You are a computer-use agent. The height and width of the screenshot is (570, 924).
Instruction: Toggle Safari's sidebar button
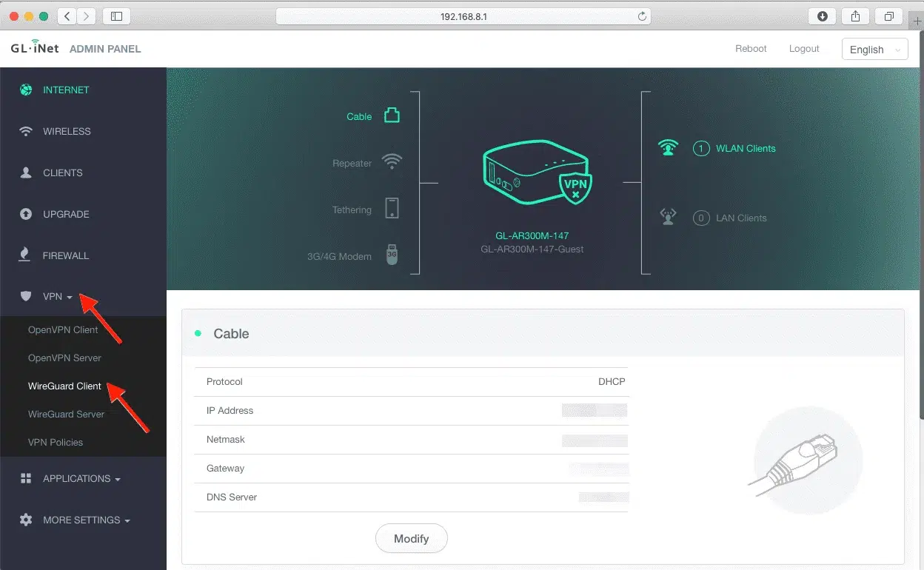pos(116,16)
